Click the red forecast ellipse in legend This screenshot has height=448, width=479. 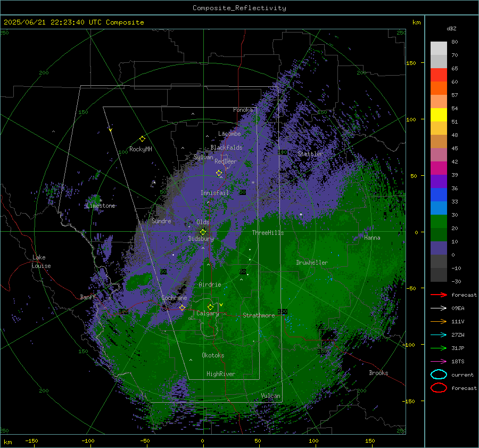click(x=439, y=388)
